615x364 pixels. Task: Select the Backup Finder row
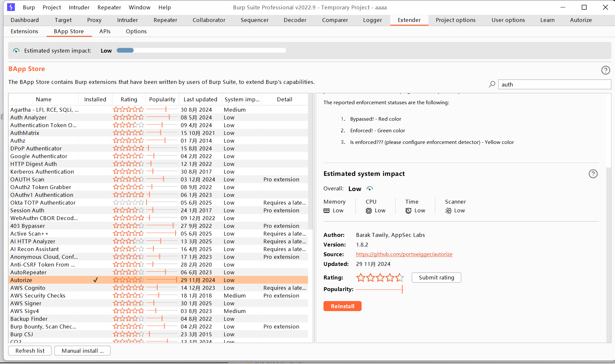pyautogui.click(x=158, y=319)
